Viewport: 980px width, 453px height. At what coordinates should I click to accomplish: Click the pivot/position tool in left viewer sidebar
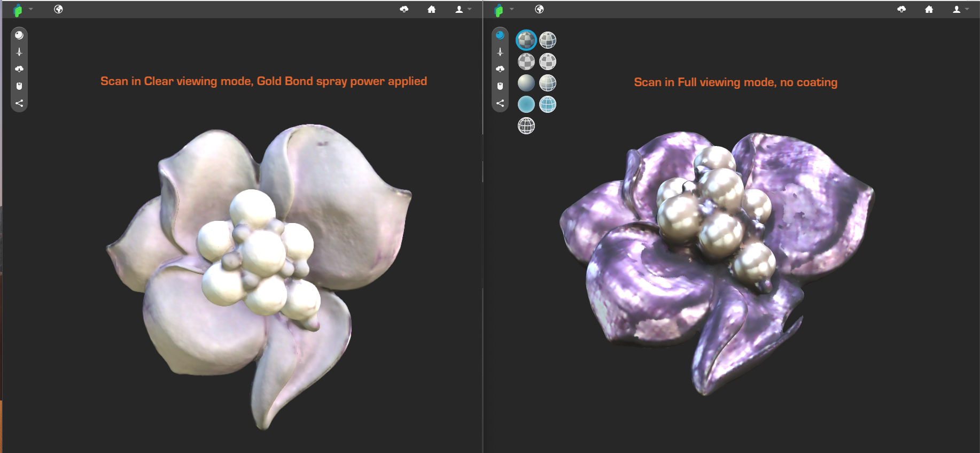[19, 52]
